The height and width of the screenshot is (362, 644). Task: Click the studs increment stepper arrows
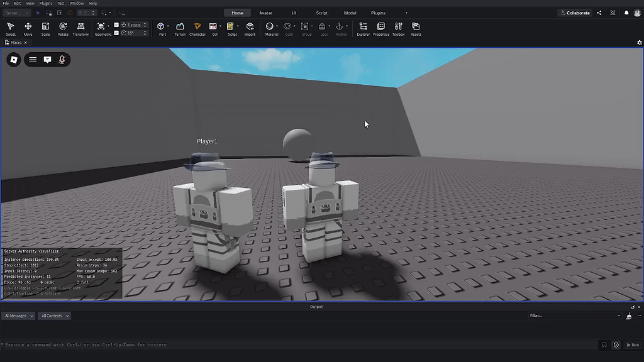pos(145,25)
